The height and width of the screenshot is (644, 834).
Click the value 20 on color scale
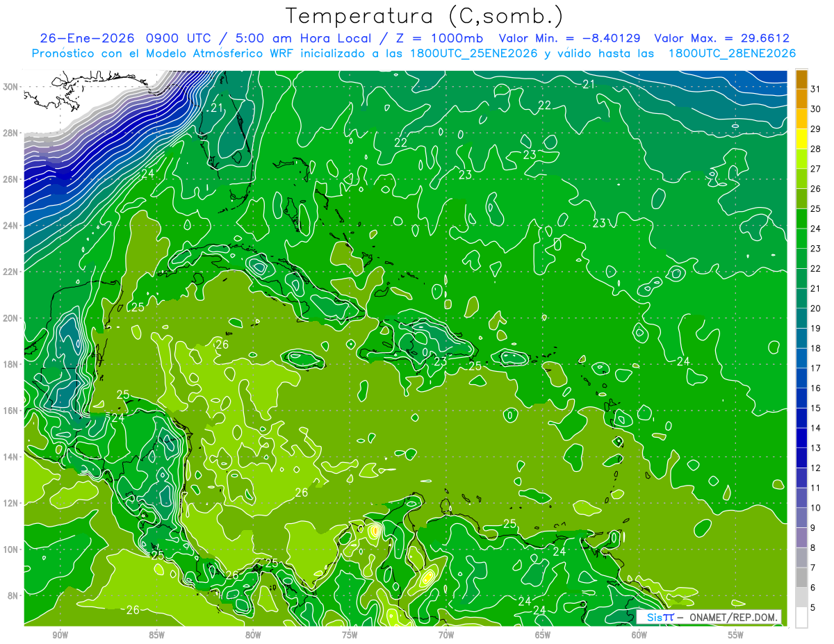coord(816,308)
